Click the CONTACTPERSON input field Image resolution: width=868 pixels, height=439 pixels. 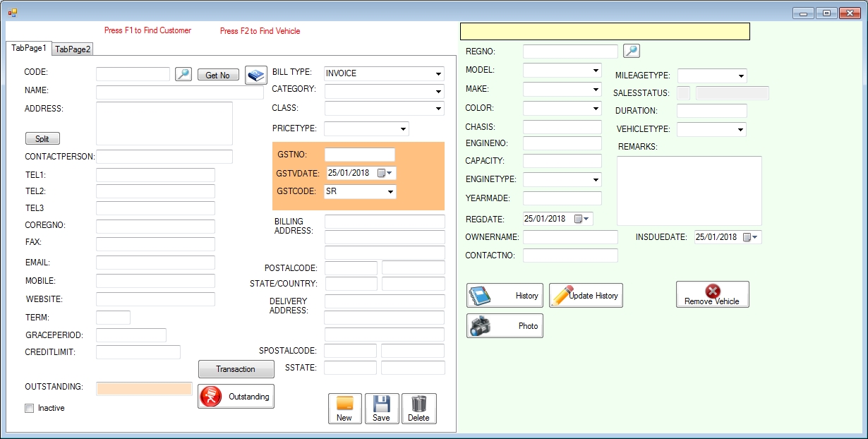coord(164,157)
